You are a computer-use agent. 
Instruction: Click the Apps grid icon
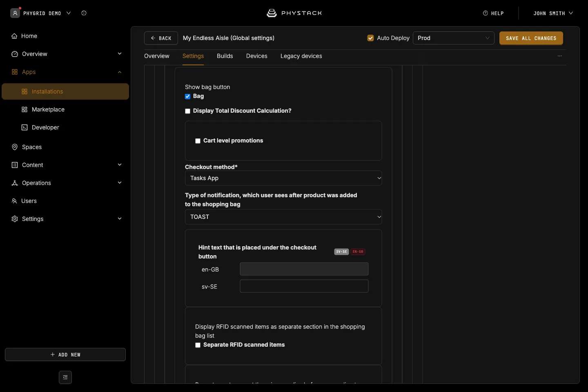pos(15,72)
